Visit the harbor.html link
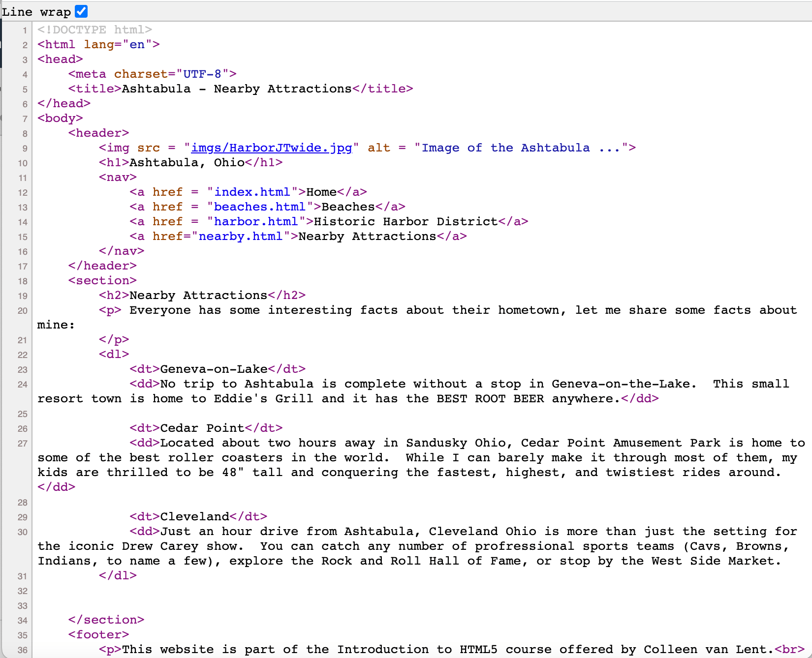The image size is (812, 658). [256, 221]
